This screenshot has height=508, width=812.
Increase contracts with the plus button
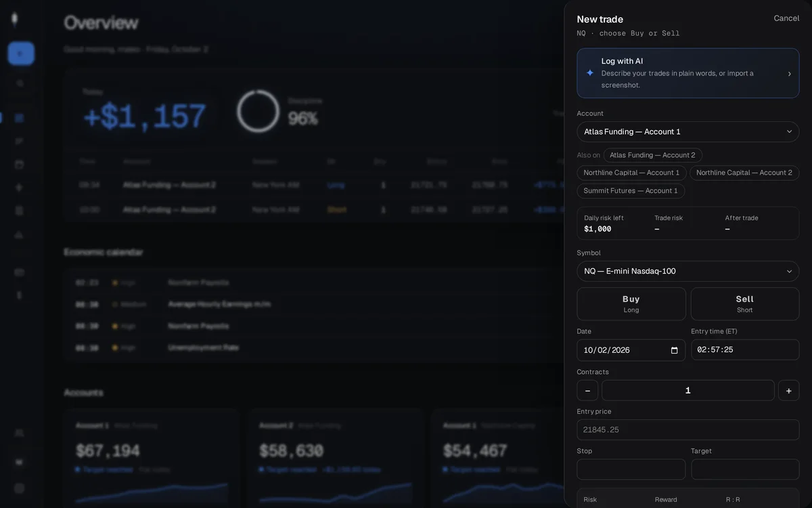coord(789,390)
